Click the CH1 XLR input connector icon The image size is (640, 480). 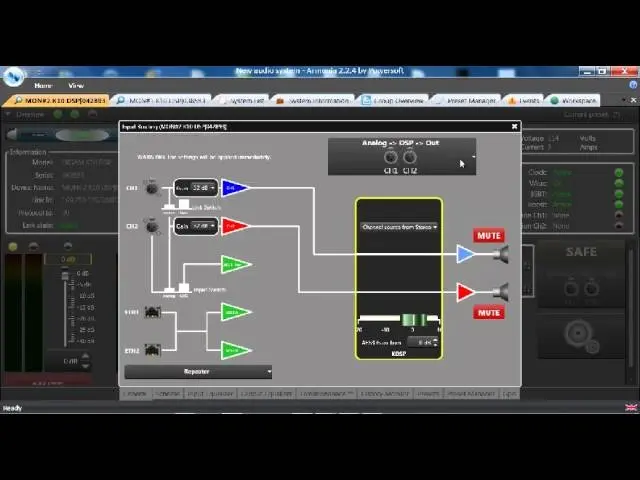click(151, 188)
